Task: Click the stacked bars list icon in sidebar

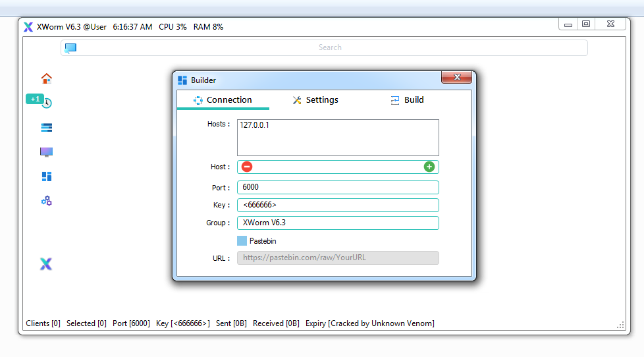Action: tap(46, 128)
